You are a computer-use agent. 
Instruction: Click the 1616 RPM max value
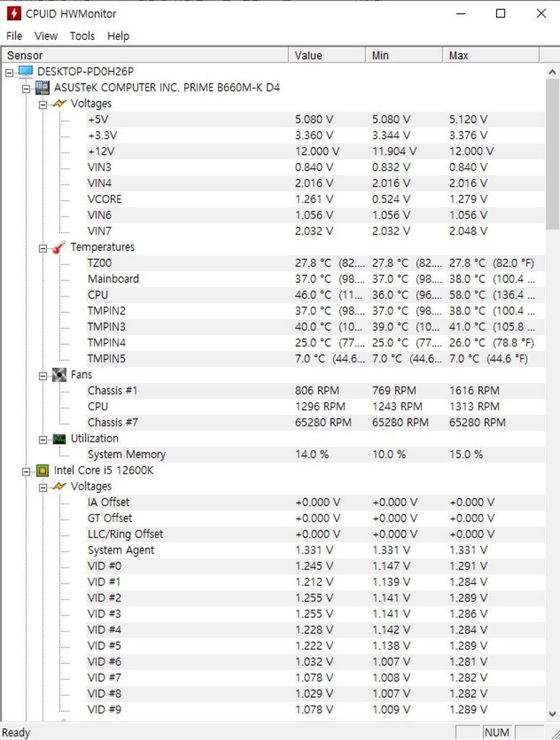pyautogui.click(x=474, y=391)
